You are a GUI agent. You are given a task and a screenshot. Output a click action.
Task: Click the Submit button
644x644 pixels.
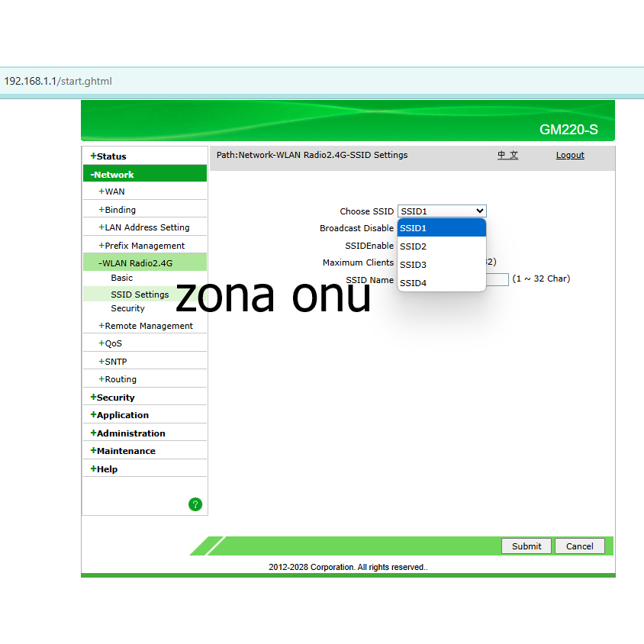(526, 546)
